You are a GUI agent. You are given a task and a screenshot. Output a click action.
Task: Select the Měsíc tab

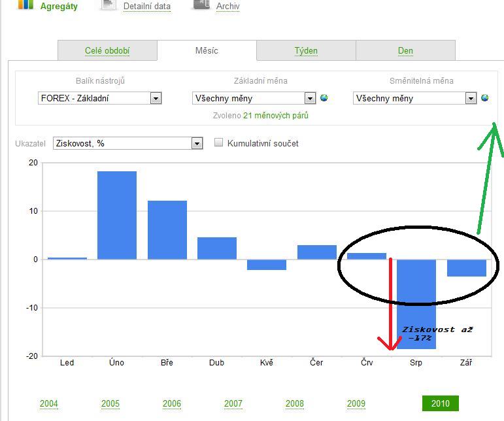207,50
